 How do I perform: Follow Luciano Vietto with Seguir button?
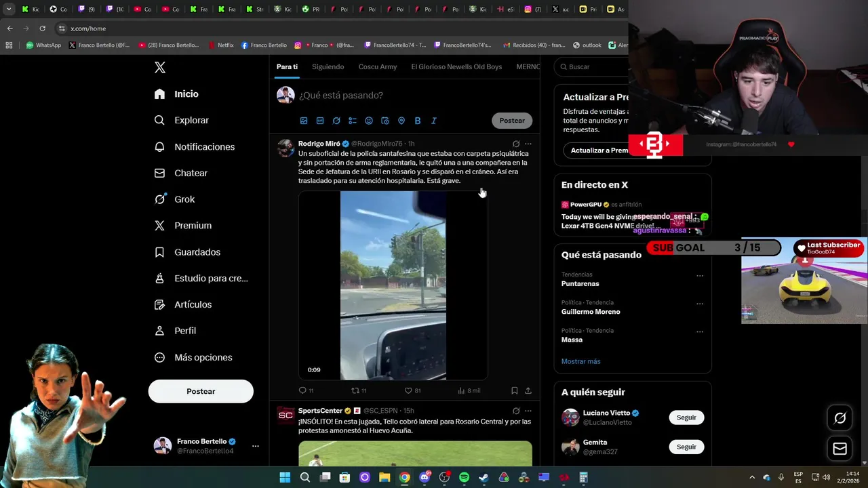pos(686,418)
